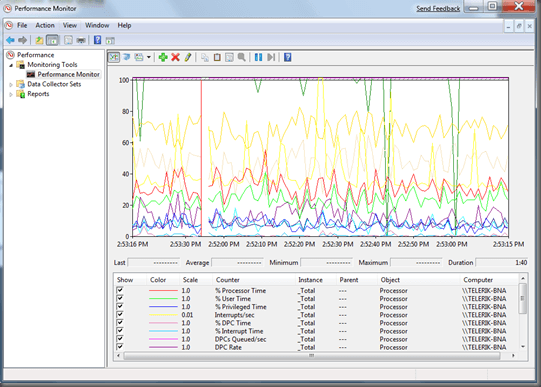Add a counter with the green plus icon
Viewport: 541px width, 387px height.
click(x=163, y=57)
